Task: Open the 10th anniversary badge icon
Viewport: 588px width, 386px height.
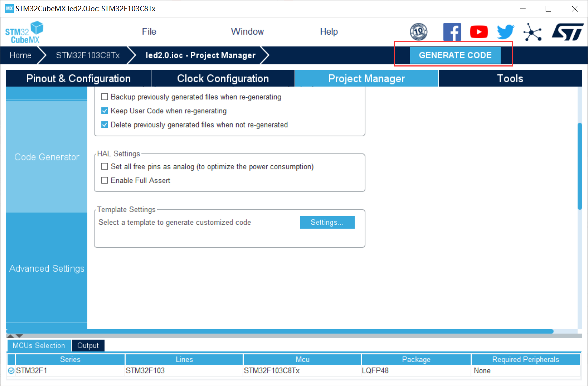Action: pyautogui.click(x=419, y=32)
